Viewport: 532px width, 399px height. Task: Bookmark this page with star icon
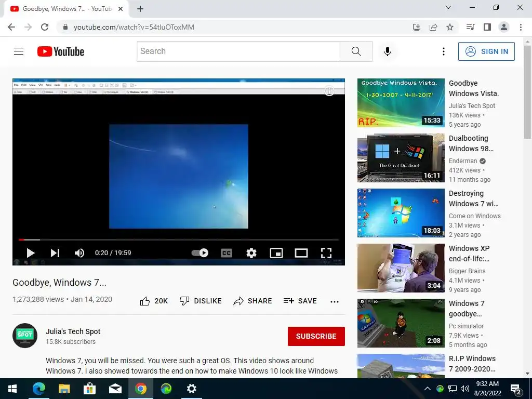450,27
